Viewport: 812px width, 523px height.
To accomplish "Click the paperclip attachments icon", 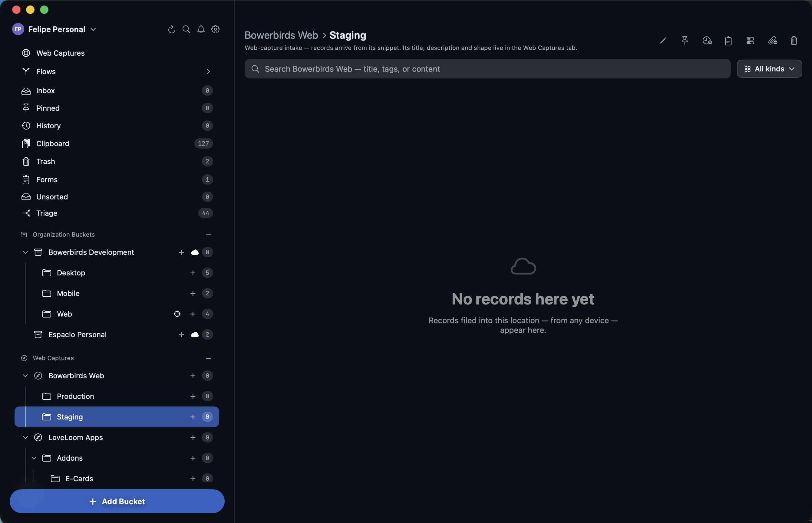I will point(773,41).
